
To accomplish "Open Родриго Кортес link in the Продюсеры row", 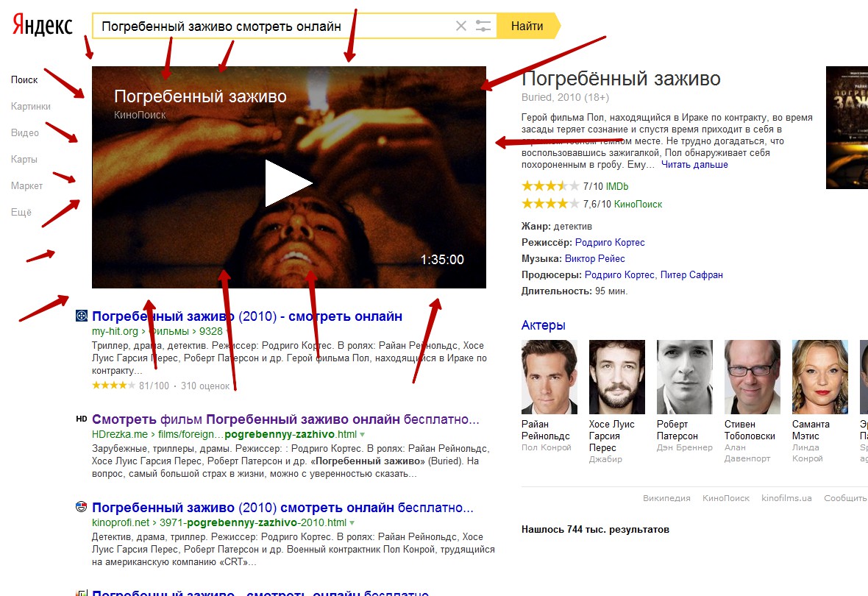I will 619,274.
